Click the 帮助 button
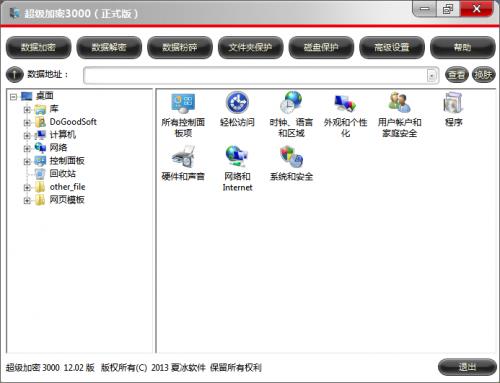 (463, 48)
